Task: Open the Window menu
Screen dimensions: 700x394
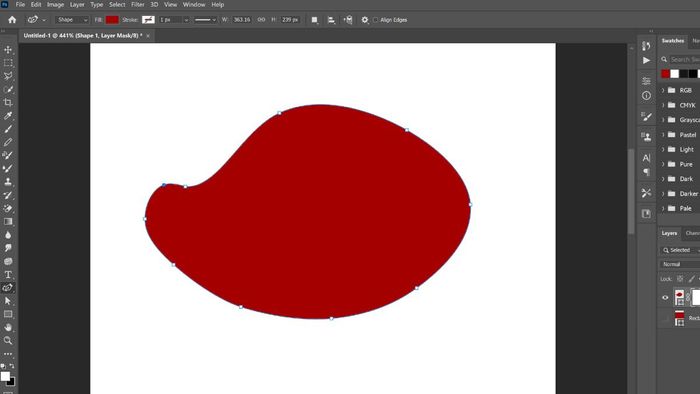Action: pyautogui.click(x=194, y=4)
